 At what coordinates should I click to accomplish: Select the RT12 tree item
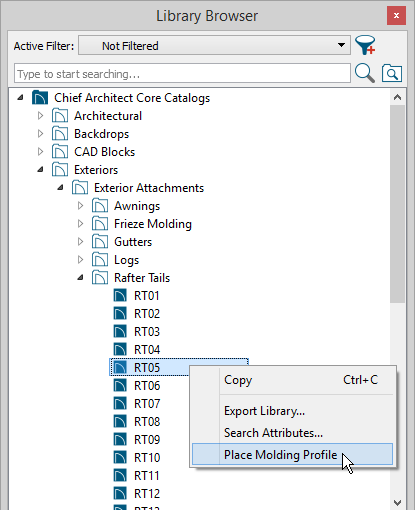(147, 494)
